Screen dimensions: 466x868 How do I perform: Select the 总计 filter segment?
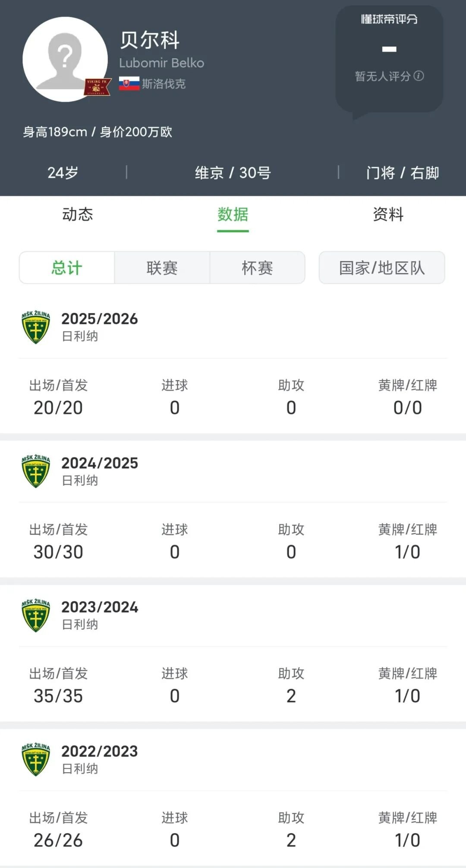67,268
